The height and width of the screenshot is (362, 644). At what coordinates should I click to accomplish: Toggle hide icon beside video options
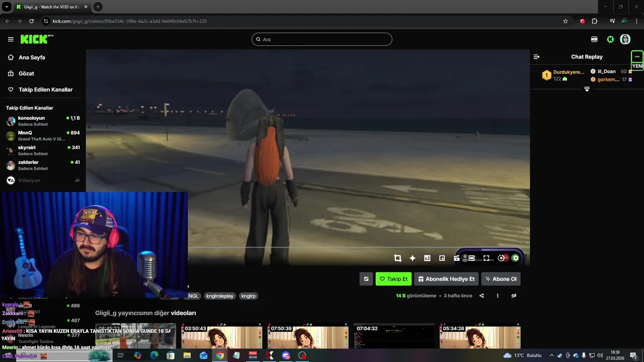tap(514, 296)
